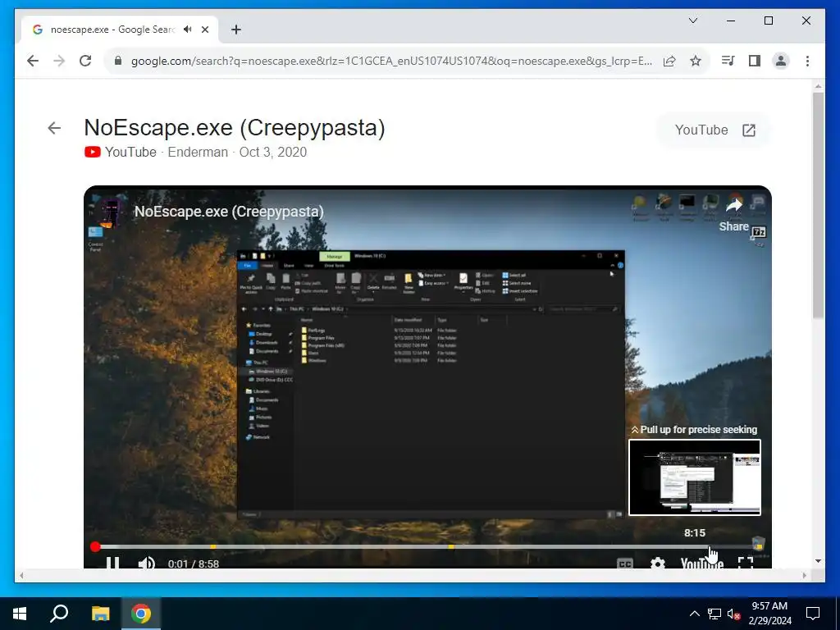Click the seek preview thumbnail at 8:15
The width and height of the screenshot is (840, 630).
695,477
